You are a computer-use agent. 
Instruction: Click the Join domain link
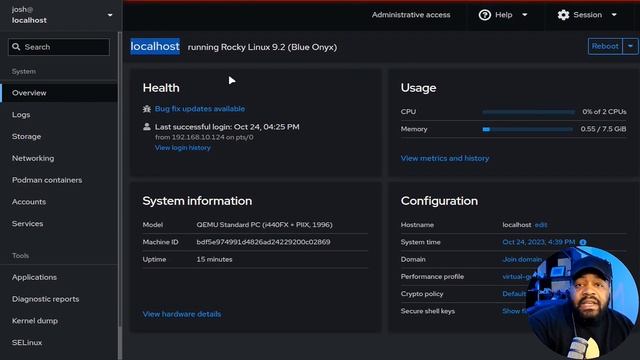click(522, 259)
